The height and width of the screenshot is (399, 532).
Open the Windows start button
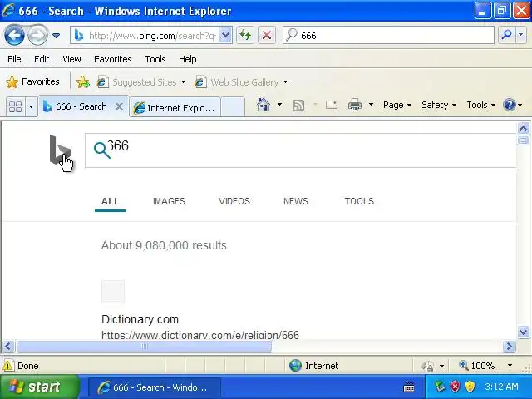point(39,387)
